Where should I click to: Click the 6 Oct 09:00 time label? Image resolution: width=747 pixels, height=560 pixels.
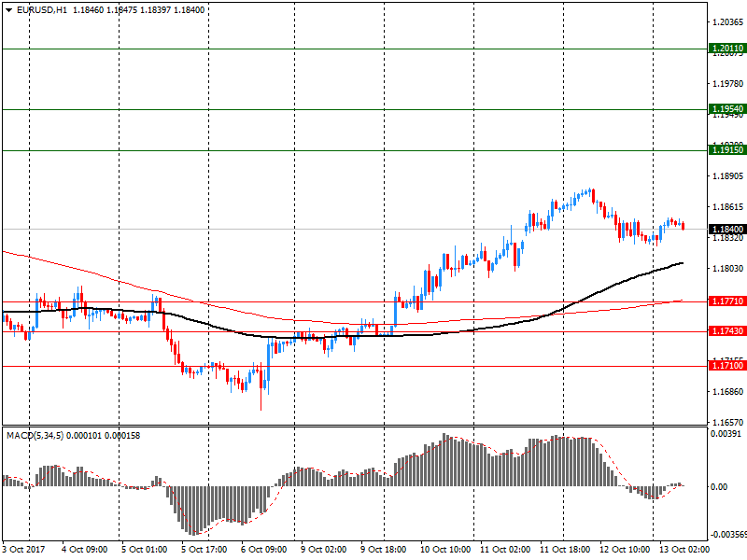point(264,550)
